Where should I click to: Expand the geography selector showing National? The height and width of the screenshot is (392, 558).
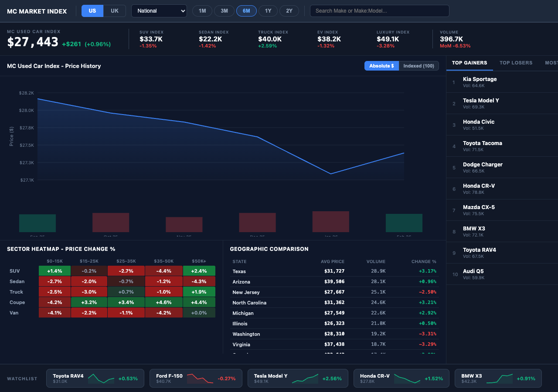coord(159,10)
